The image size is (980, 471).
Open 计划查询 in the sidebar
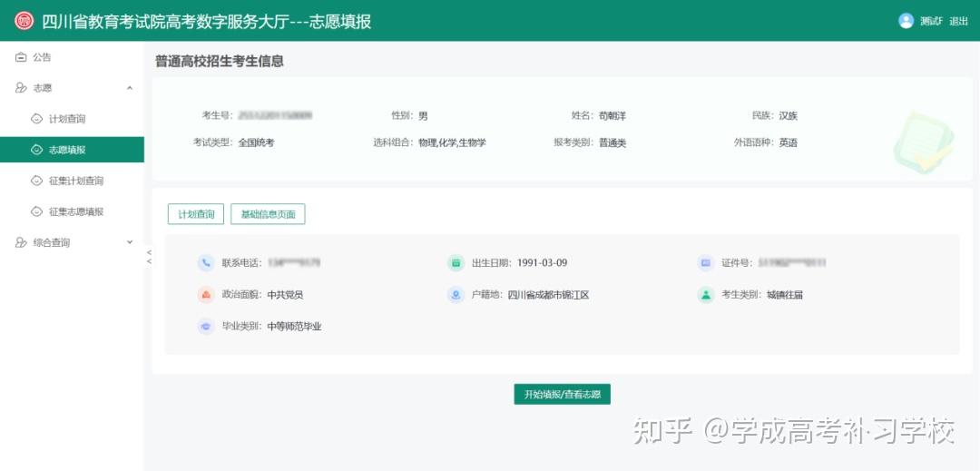[72, 119]
